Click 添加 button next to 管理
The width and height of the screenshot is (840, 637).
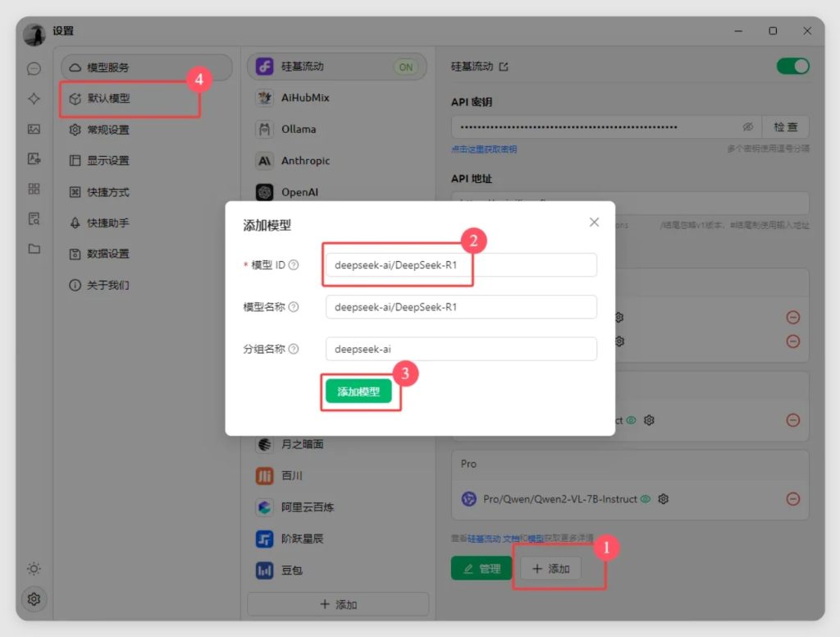click(551, 568)
